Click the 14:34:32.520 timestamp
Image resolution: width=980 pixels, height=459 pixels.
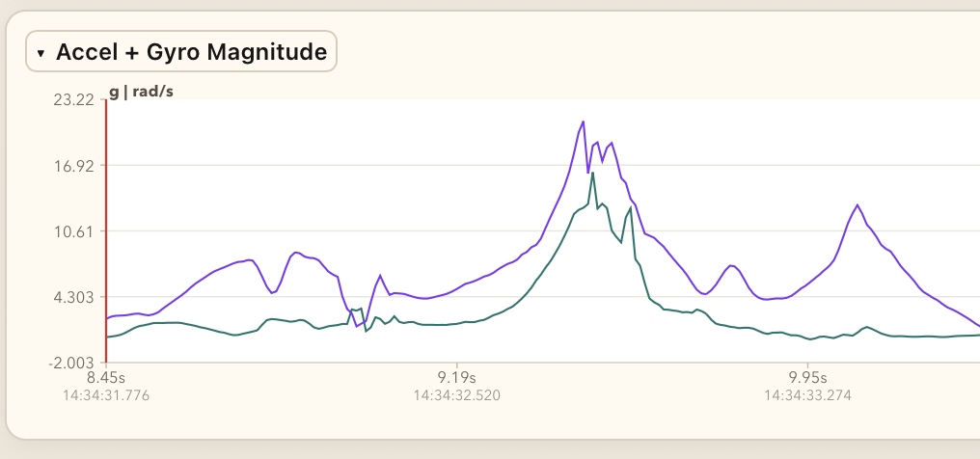[457, 395]
